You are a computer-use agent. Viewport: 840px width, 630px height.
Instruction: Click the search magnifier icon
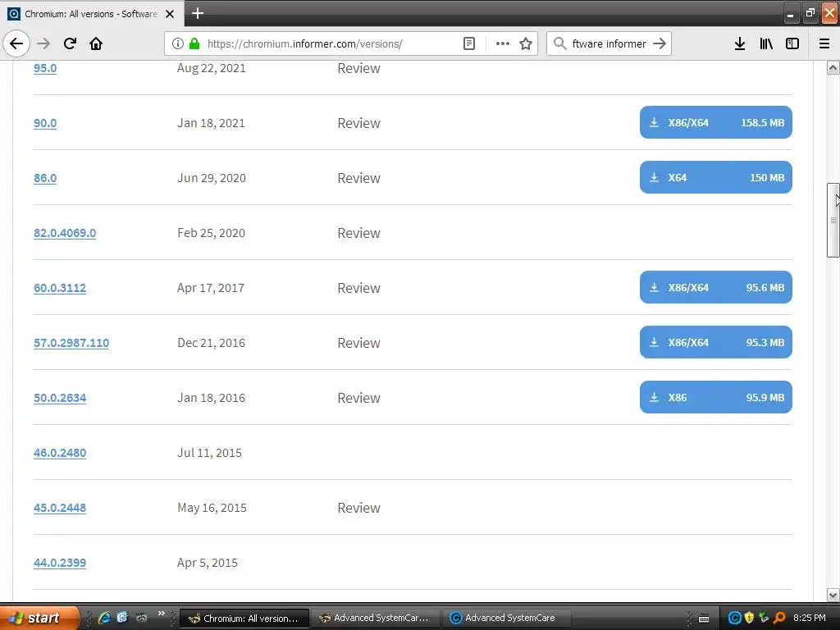559,43
